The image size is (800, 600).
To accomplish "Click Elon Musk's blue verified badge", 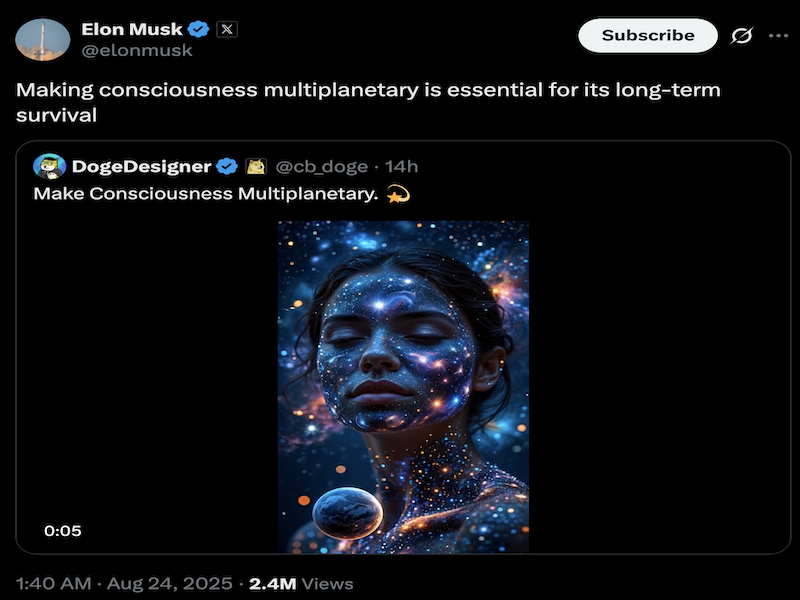I will pyautogui.click(x=197, y=29).
